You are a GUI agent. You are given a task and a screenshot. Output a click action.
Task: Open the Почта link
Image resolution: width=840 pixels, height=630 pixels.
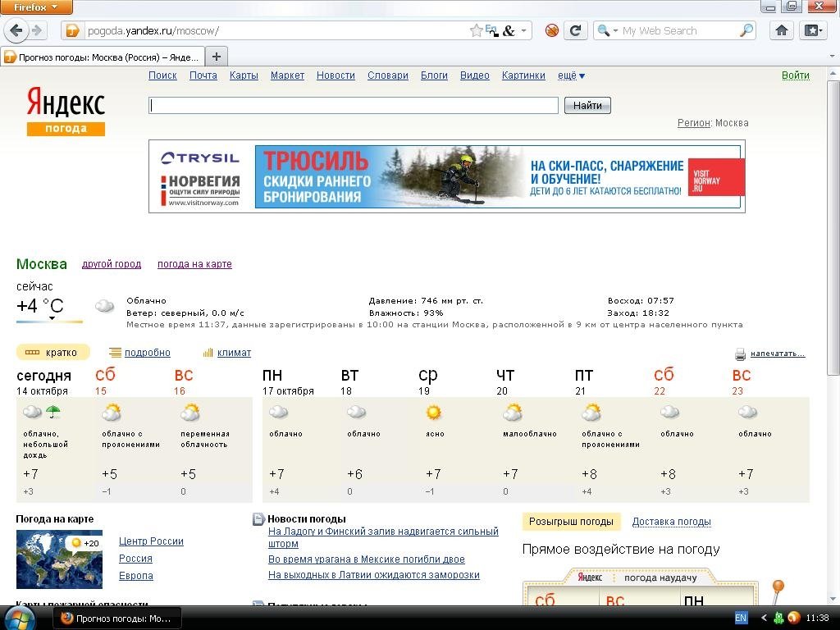(x=203, y=75)
